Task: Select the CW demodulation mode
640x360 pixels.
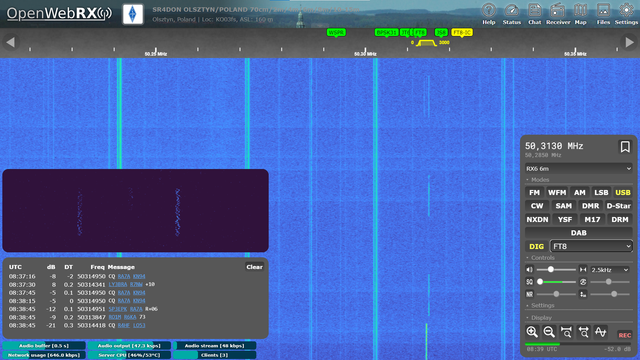Action: (537, 206)
